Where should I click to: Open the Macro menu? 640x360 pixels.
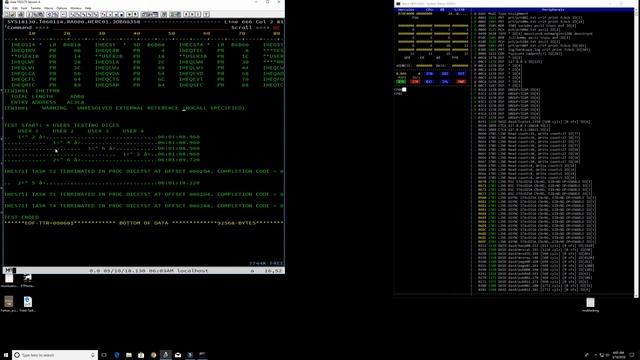48,8
